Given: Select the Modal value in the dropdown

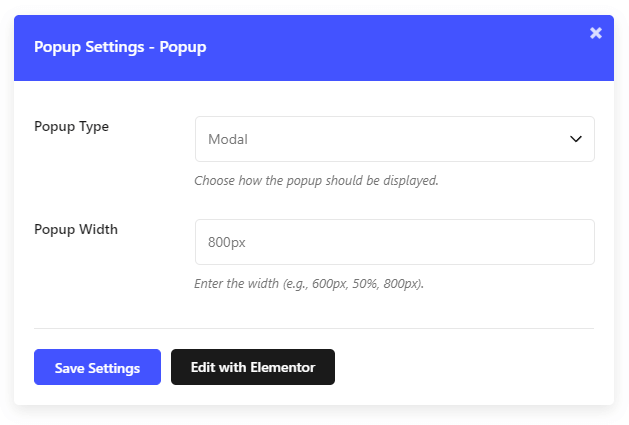Looking at the screenshot, I should pos(228,139).
